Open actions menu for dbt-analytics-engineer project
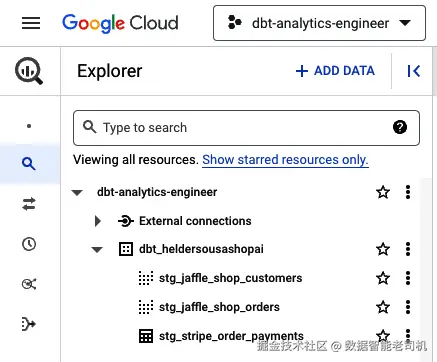437x362 pixels. pyautogui.click(x=408, y=192)
